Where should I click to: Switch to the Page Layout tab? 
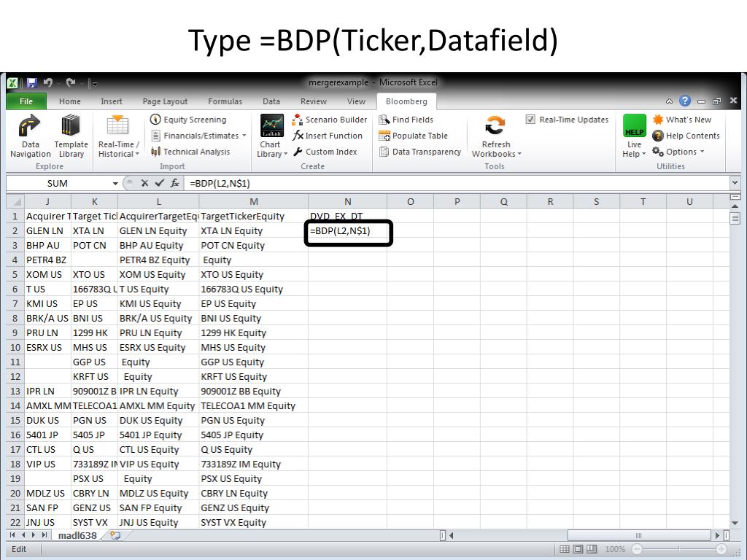[x=165, y=101]
